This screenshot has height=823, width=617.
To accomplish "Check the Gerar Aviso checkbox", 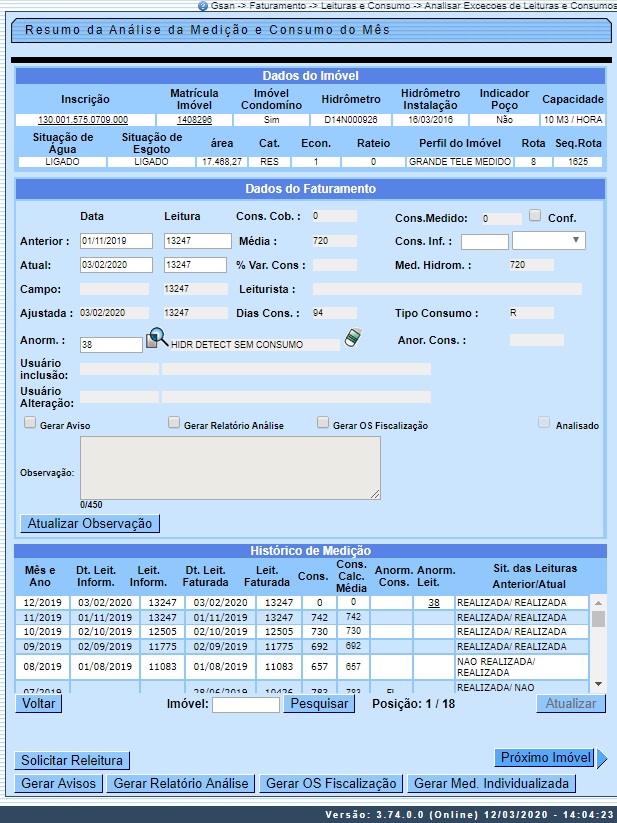I will point(30,423).
